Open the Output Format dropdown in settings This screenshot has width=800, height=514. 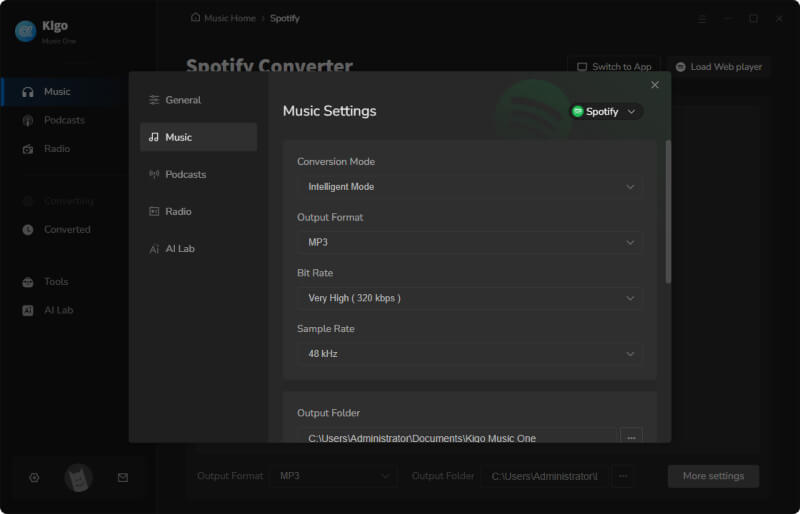click(469, 242)
